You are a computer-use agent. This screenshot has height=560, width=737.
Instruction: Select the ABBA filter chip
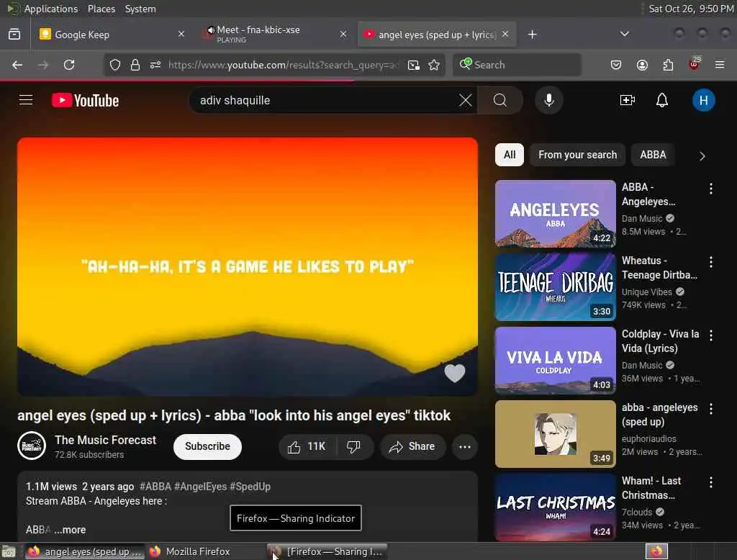click(x=653, y=155)
